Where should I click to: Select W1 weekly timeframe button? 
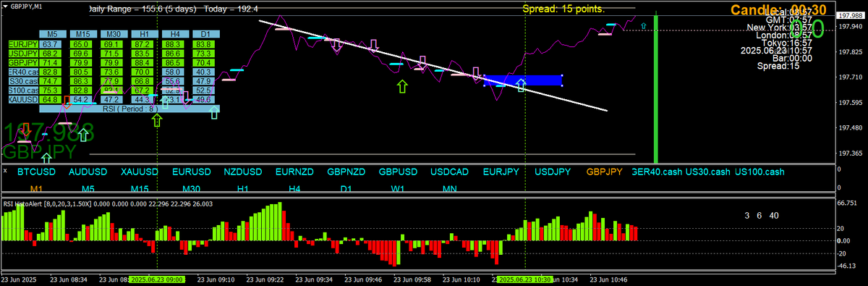[398, 189]
